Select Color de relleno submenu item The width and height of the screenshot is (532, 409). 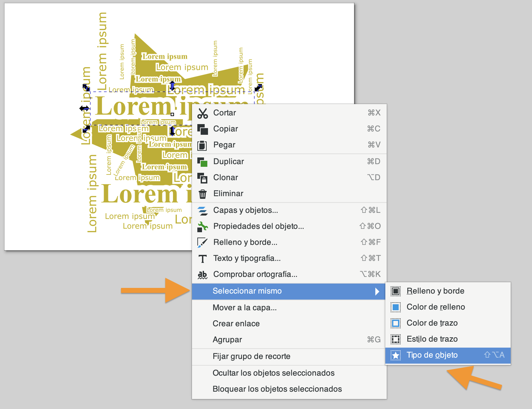[x=448, y=307]
